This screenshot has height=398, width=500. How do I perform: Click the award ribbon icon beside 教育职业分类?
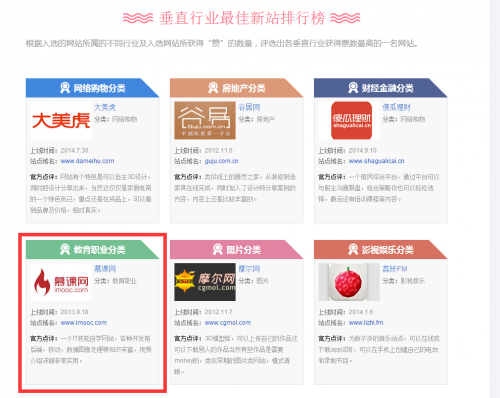click(x=65, y=249)
